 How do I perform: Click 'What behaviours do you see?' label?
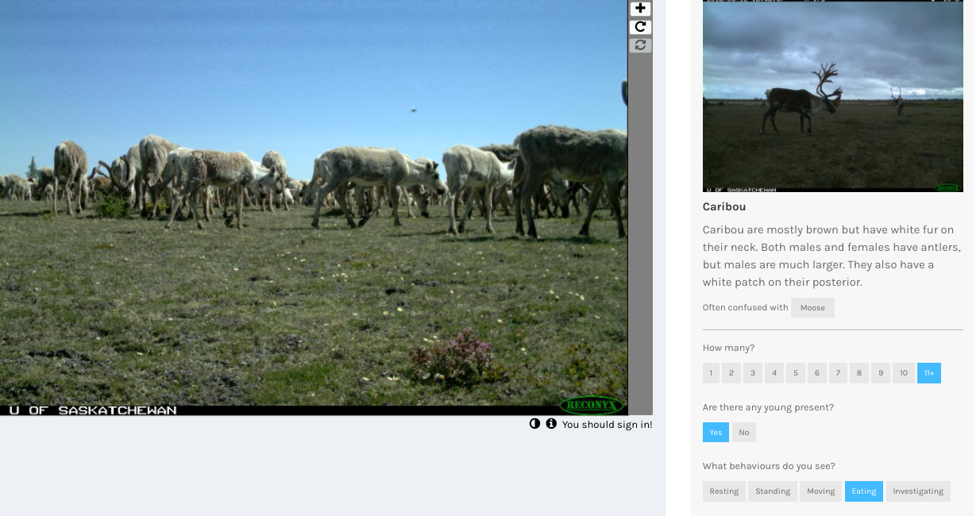(x=769, y=466)
